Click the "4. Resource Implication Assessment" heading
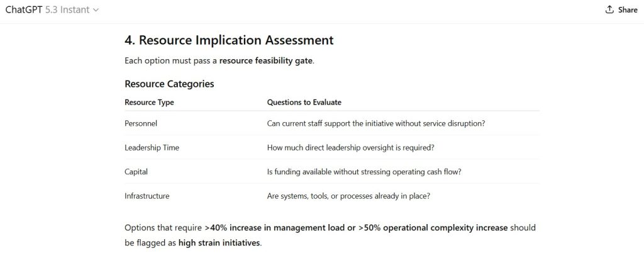This screenshot has height=253, width=644. pyautogui.click(x=229, y=40)
